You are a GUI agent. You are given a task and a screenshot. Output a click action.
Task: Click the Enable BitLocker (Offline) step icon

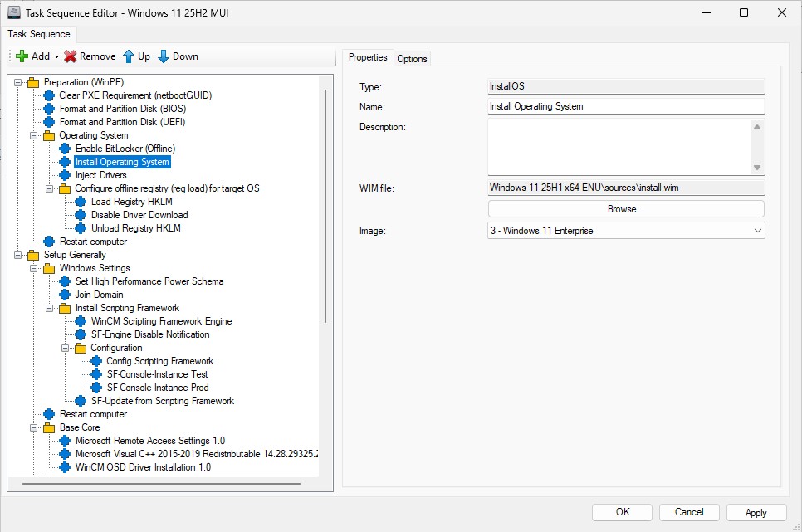tap(65, 149)
